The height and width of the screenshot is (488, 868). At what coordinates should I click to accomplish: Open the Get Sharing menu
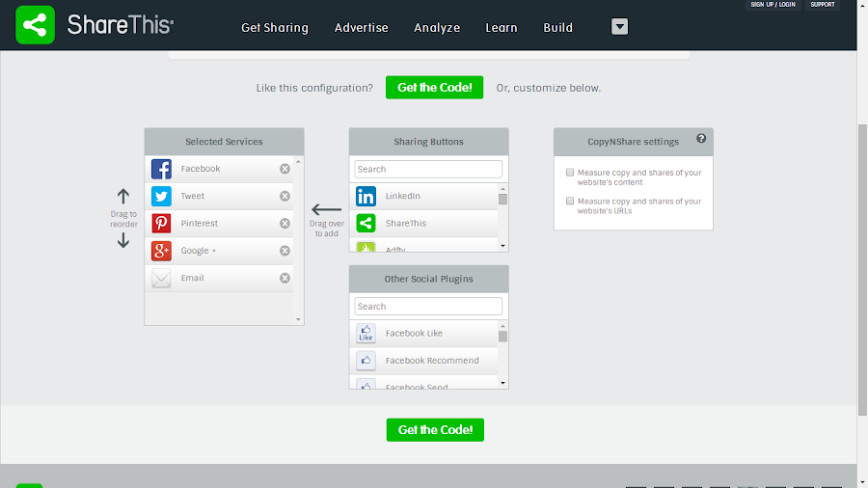275,28
